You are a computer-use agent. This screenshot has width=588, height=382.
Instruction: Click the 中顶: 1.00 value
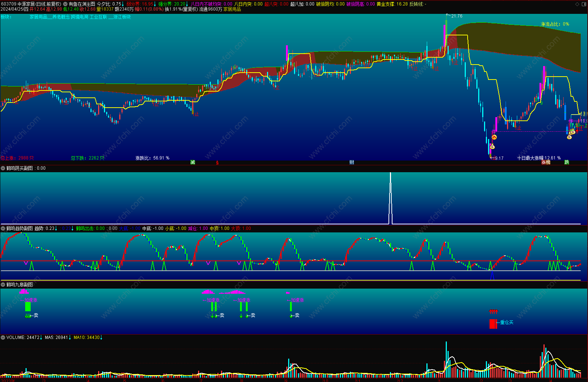pyautogui.click(x=220, y=228)
